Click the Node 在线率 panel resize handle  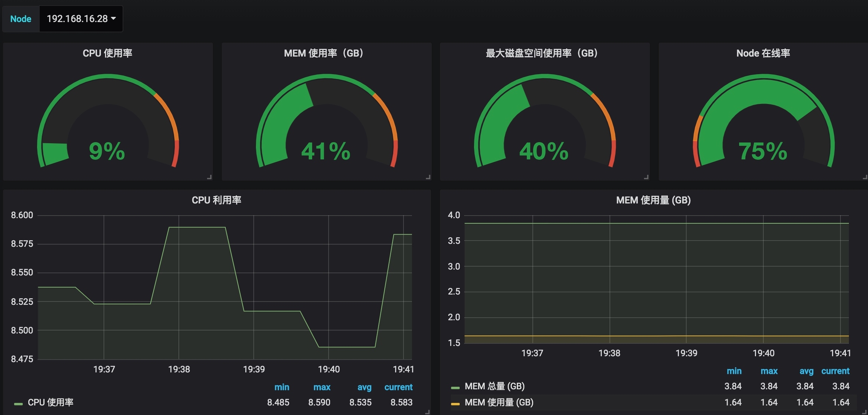[865, 177]
